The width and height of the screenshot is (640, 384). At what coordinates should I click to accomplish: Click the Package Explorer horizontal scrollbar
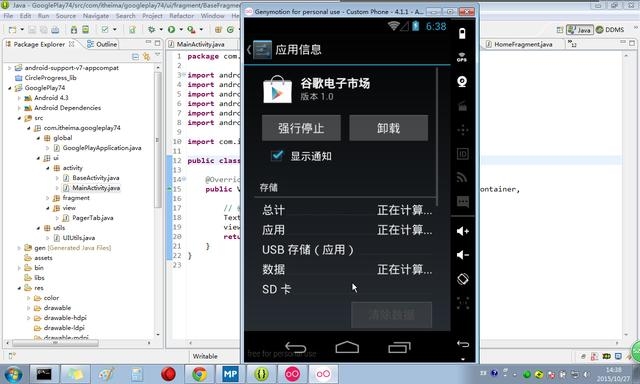[55, 343]
